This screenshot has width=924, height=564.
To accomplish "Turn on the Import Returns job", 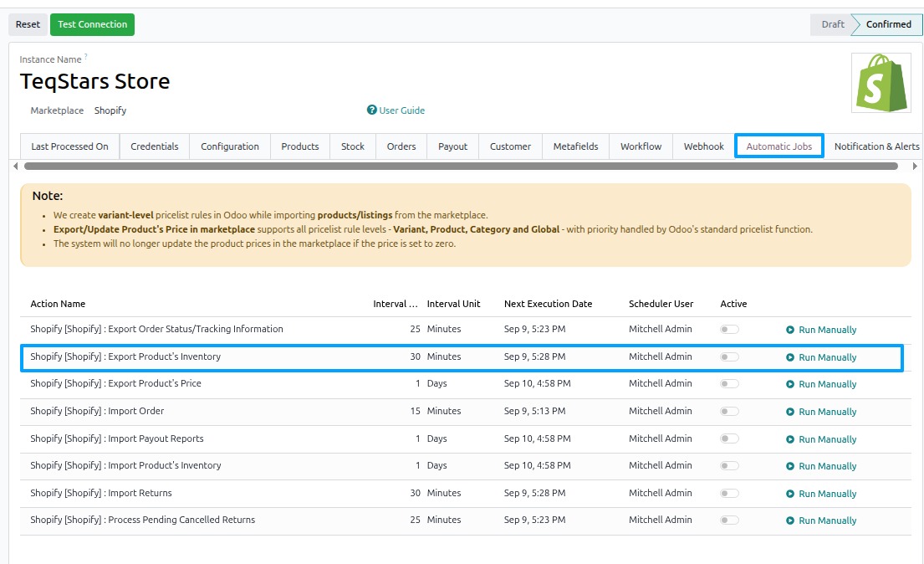I will coord(729,493).
